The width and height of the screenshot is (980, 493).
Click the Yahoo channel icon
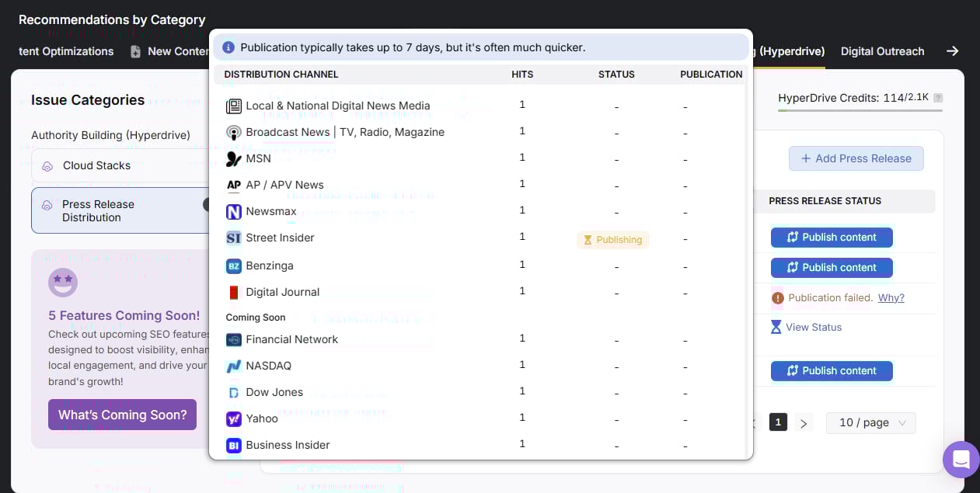tap(234, 418)
